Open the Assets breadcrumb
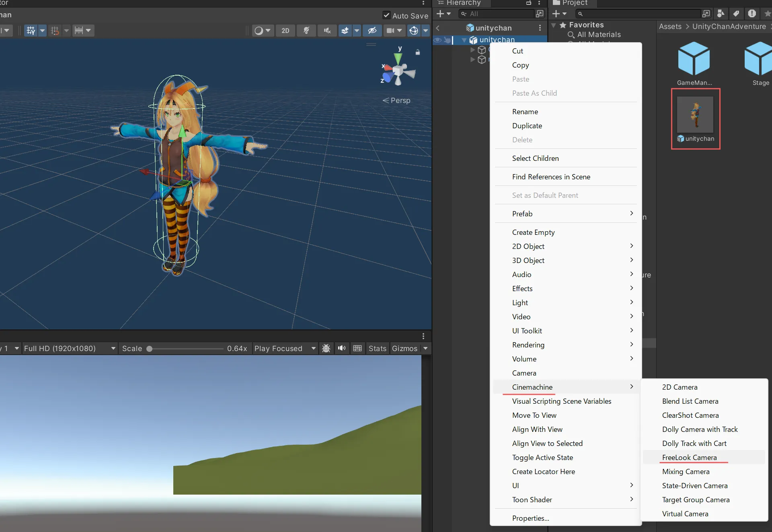 pos(670,27)
